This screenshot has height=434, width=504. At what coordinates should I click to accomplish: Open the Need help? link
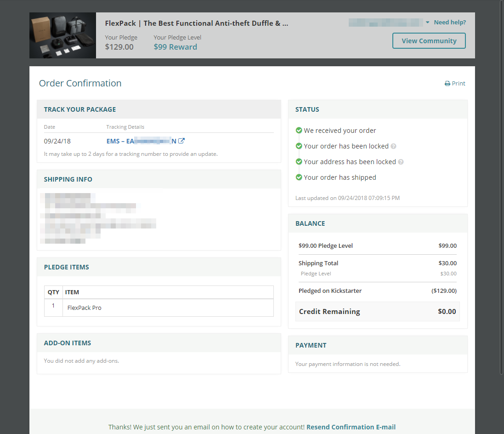450,22
